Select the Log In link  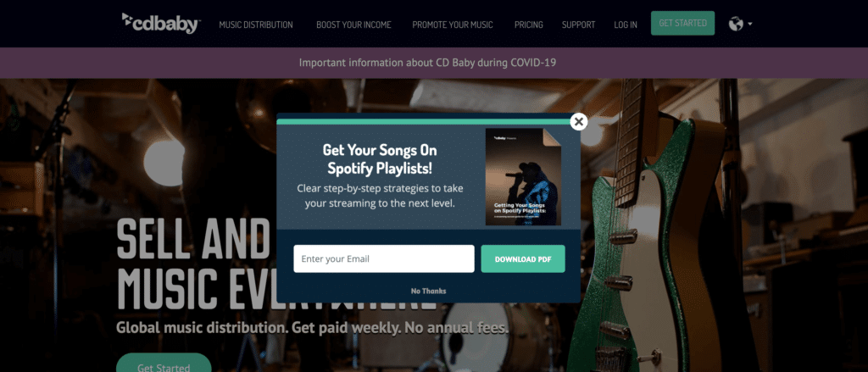[626, 25]
